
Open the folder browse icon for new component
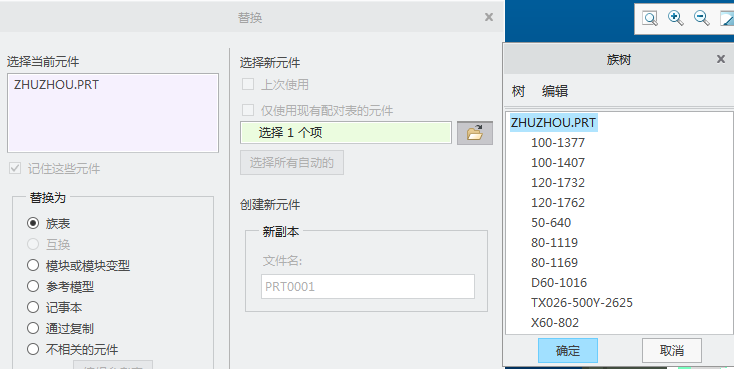pos(475,133)
